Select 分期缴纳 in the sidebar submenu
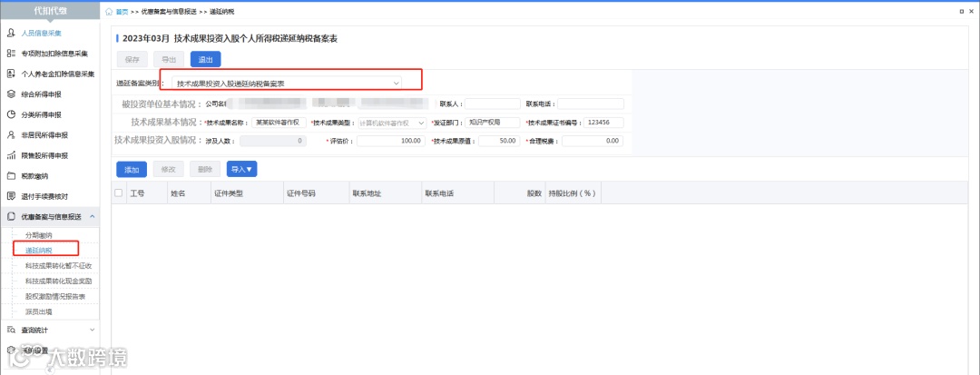Screen dimensions: 980x375 [39, 236]
